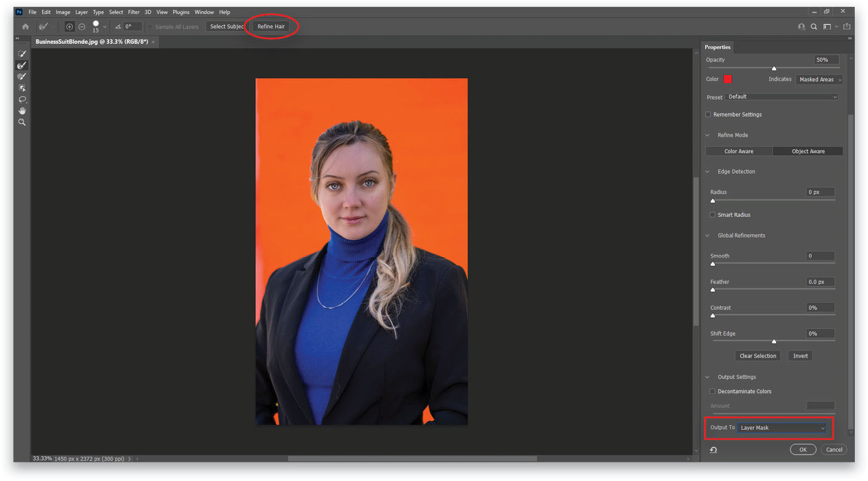Choose the Object Selection tool
This screenshot has height=481, width=868.
pos(22,88)
